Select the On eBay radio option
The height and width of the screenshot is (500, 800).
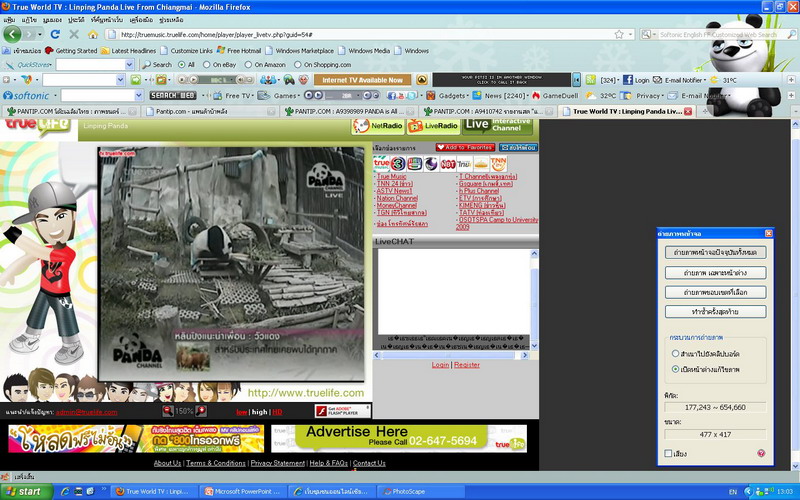pyautogui.click(x=206, y=65)
